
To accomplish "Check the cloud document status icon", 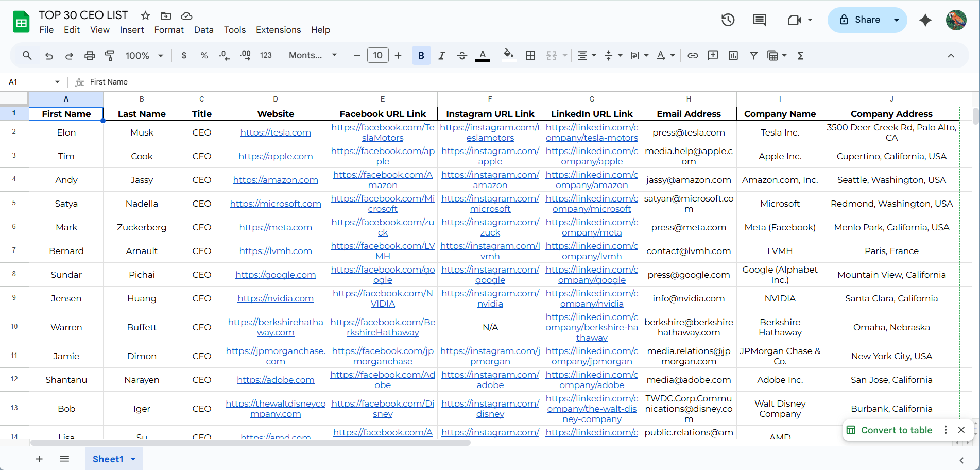I will pos(186,15).
